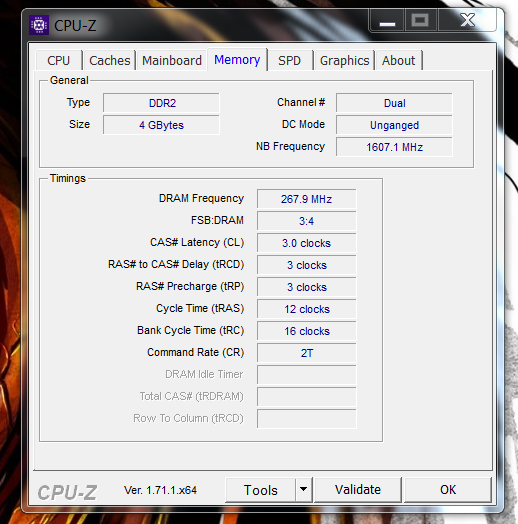
Task: Click the FSB:DRAM ratio 3:4
Action: point(307,221)
